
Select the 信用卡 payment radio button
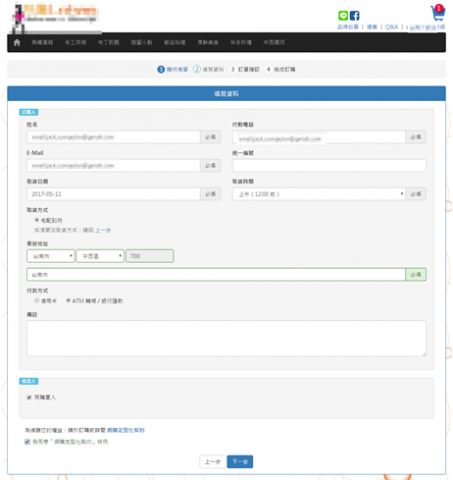click(37, 300)
